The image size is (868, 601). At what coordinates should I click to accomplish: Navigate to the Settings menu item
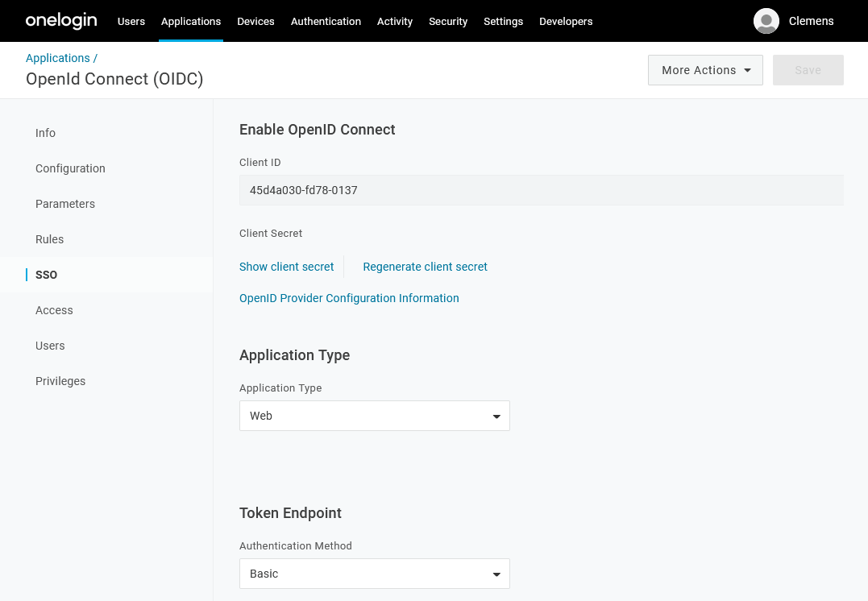pyautogui.click(x=503, y=21)
